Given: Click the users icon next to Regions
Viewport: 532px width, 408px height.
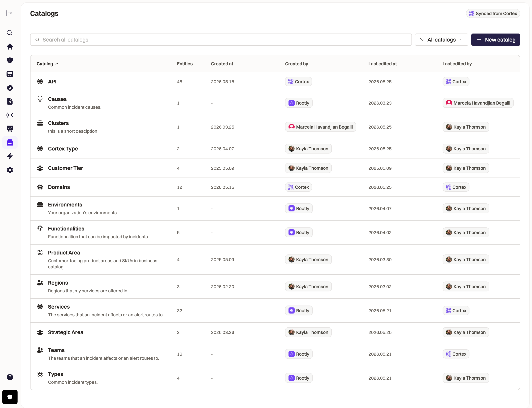Looking at the screenshot, I should (40, 283).
